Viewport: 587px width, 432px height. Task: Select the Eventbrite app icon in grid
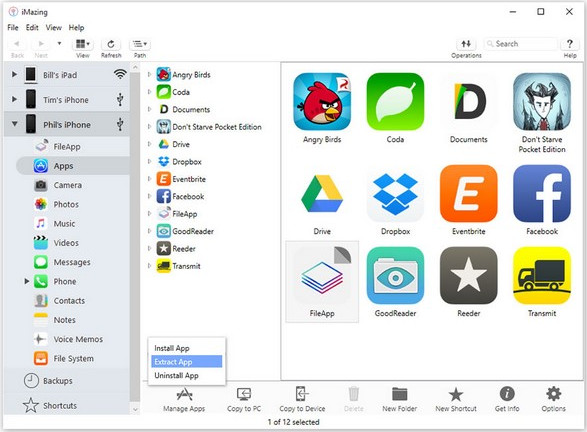(469, 194)
